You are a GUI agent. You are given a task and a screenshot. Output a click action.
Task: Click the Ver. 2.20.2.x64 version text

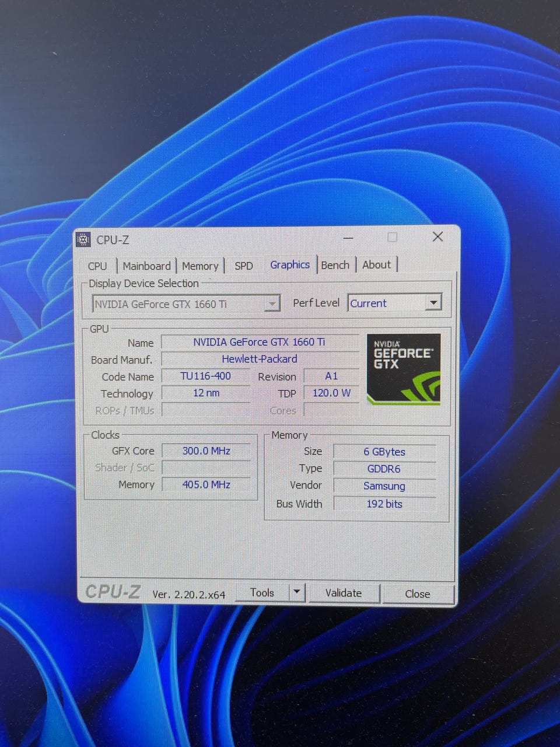coord(189,594)
